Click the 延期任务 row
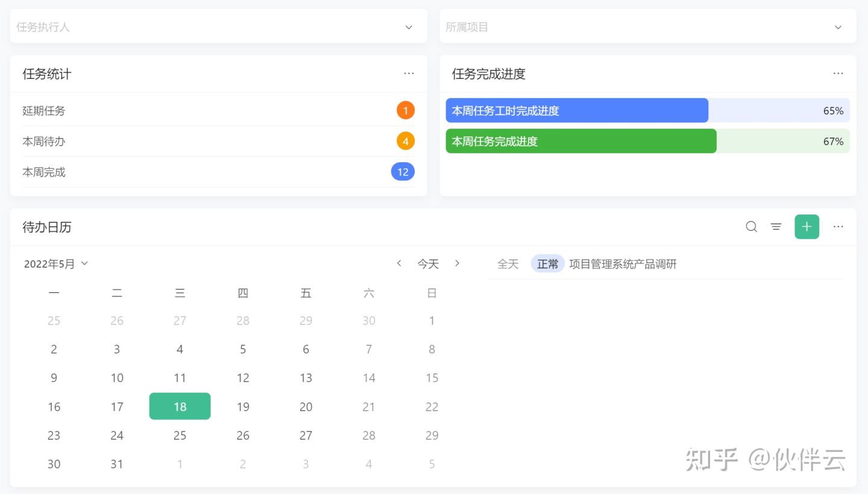The image size is (868, 494). 218,111
